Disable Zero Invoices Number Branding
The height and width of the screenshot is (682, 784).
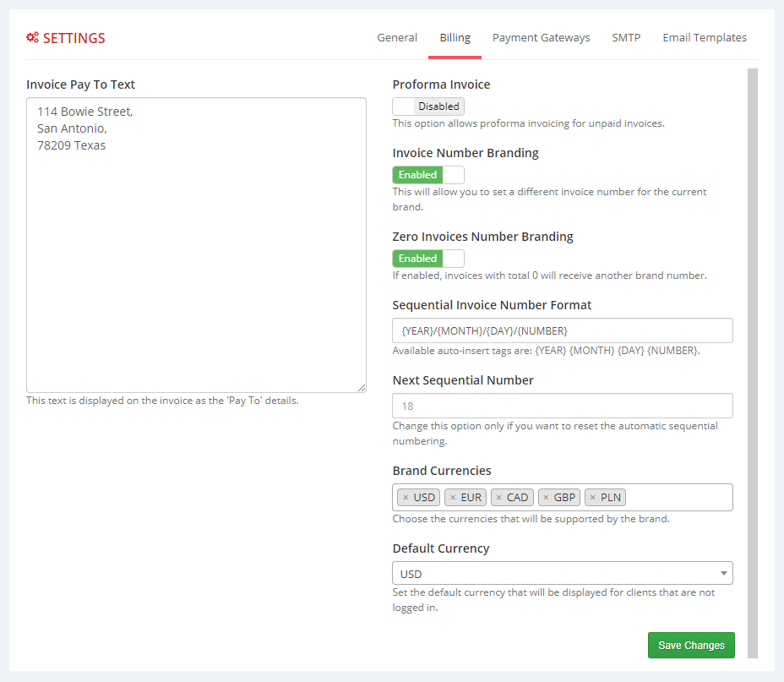(427, 258)
